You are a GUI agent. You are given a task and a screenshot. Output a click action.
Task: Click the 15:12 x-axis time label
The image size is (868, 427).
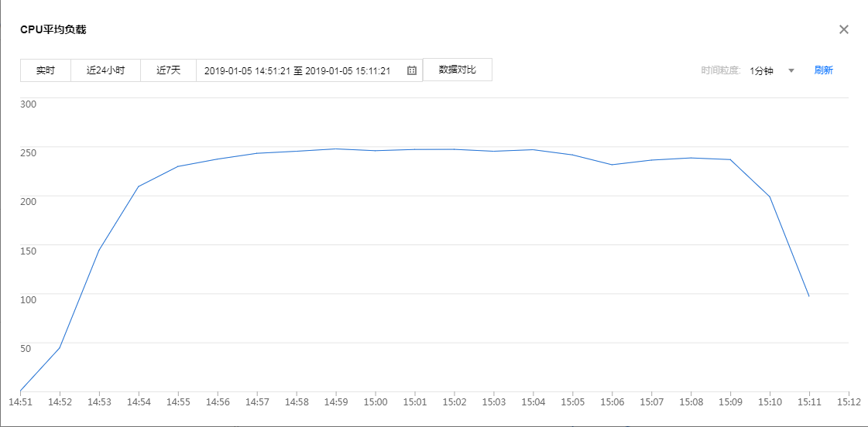pyautogui.click(x=849, y=402)
